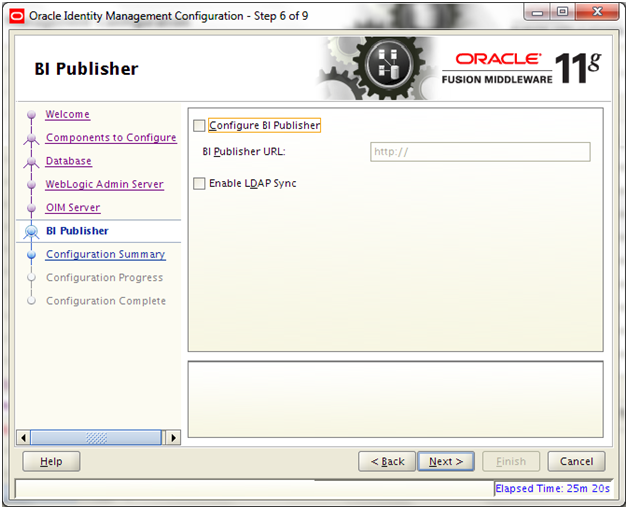Proceed with the Next button
Viewport: 628px width, 509px height.
tap(446, 462)
